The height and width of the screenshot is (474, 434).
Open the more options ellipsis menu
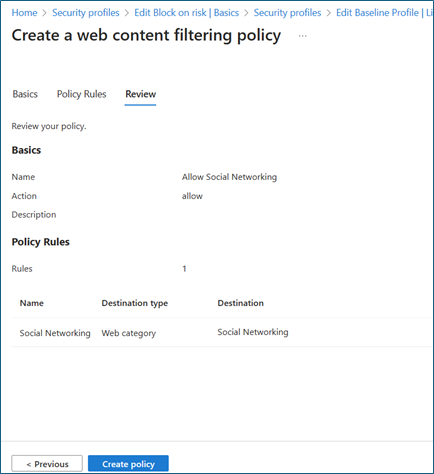click(x=302, y=36)
